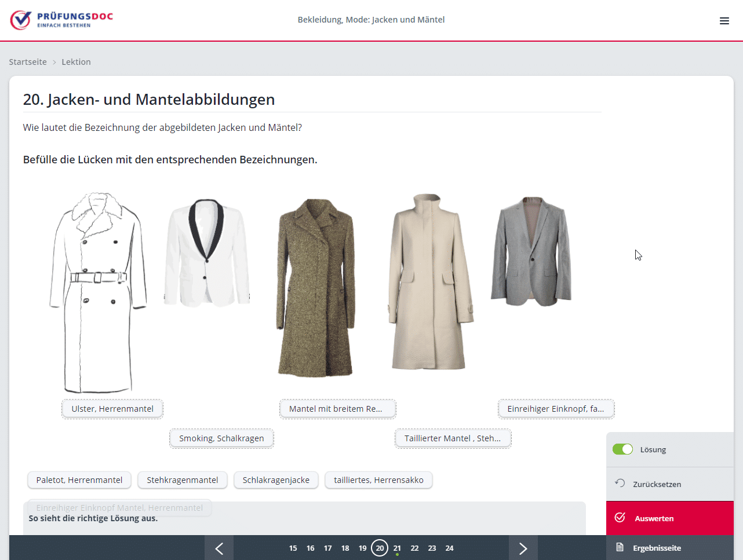Pick the Paletot, Herrenmantel answer chip
Screen dimensions: 743x560
point(79,480)
